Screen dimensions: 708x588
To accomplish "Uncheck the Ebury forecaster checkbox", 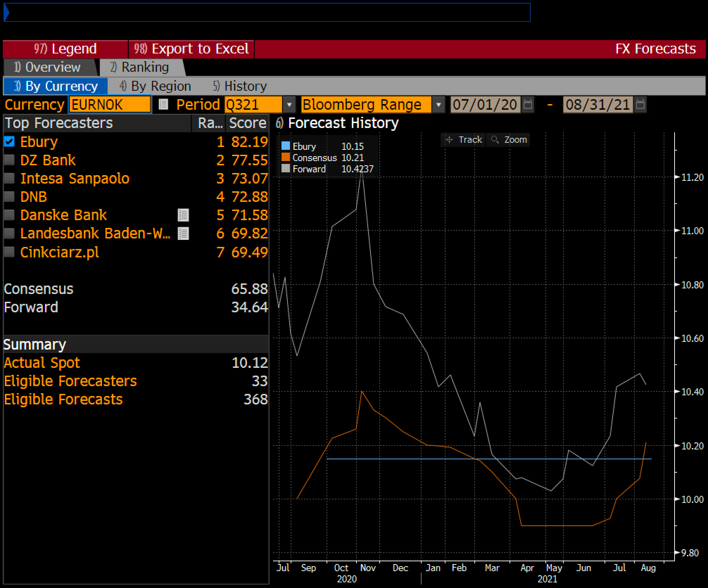I will [x=9, y=142].
